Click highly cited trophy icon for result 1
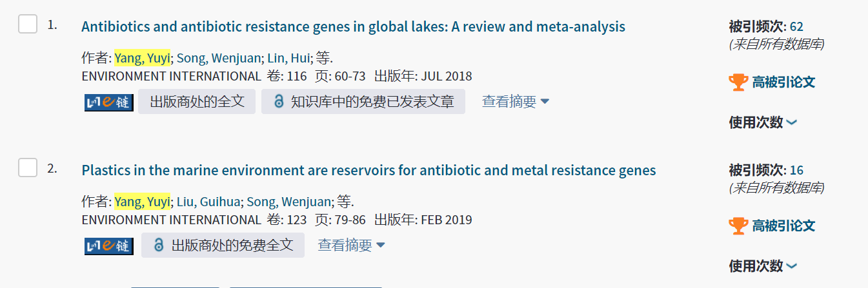868x288 pixels. pyautogui.click(x=738, y=82)
